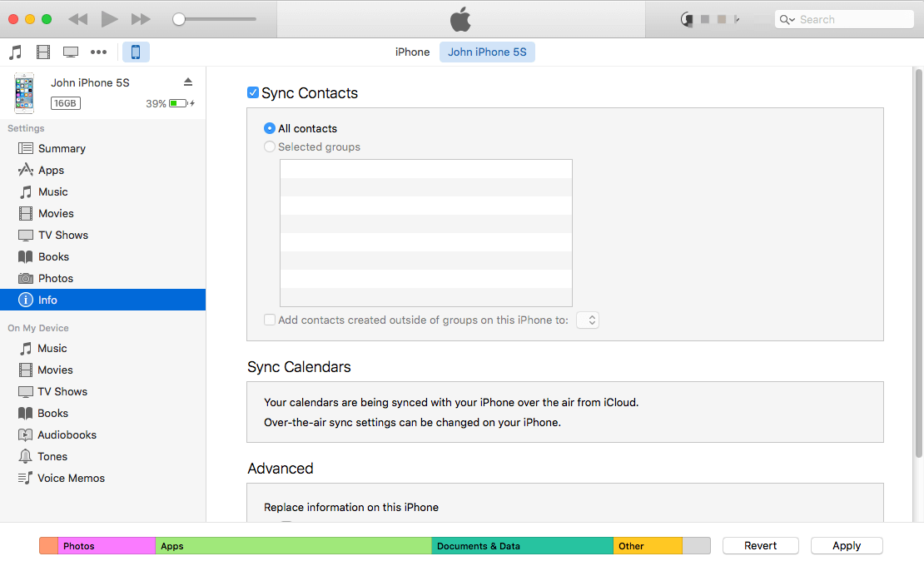The image size is (924, 566).
Task: Skip forward with fast-forward button
Action: pos(141,19)
